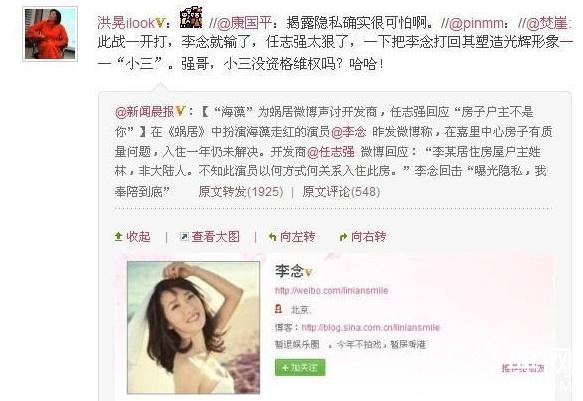Open the blog.sina.com.cn/liniansmile blog link
The width and height of the screenshot is (583, 401).
pos(371,327)
